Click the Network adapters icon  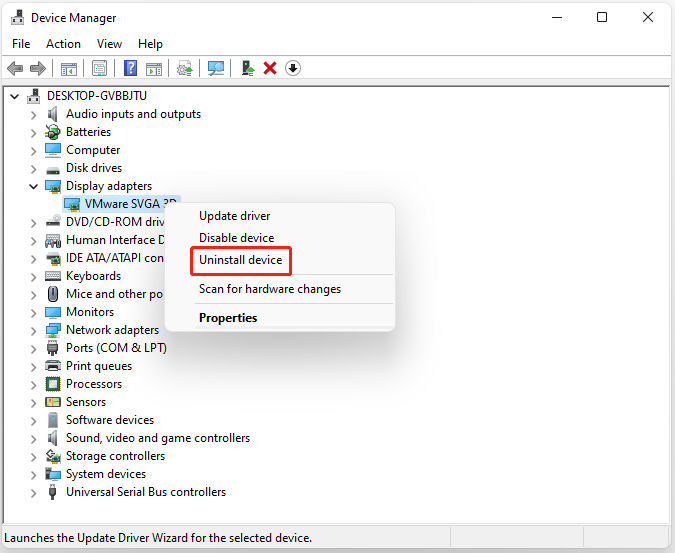click(53, 330)
